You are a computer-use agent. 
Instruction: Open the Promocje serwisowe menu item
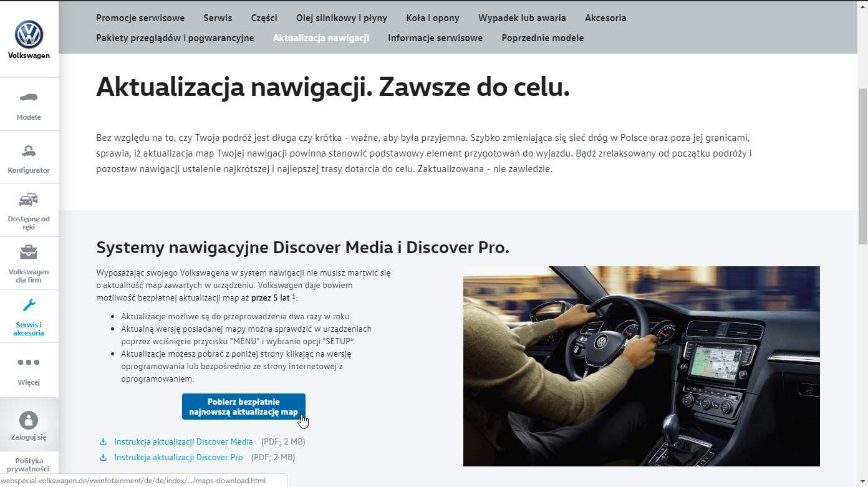pyautogui.click(x=140, y=18)
